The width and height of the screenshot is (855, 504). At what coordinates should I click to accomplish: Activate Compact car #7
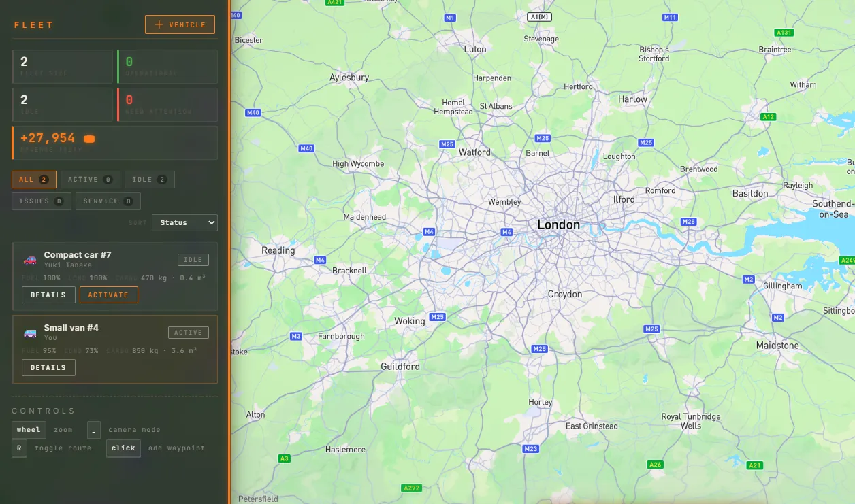(109, 295)
